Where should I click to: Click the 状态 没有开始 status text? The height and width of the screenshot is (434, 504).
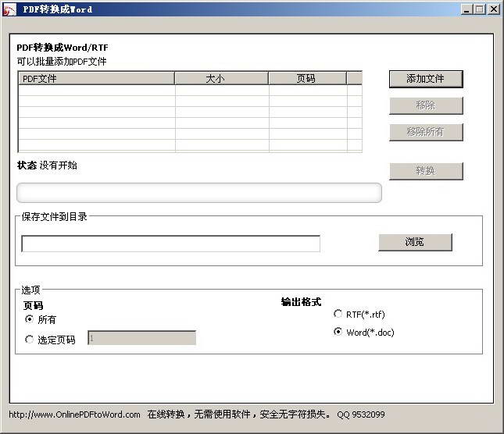point(47,165)
